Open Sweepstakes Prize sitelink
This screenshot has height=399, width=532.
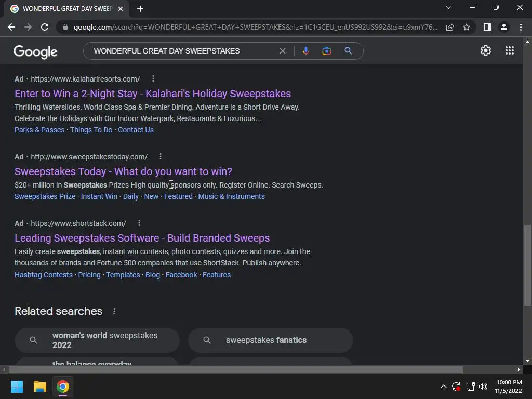[45, 196]
